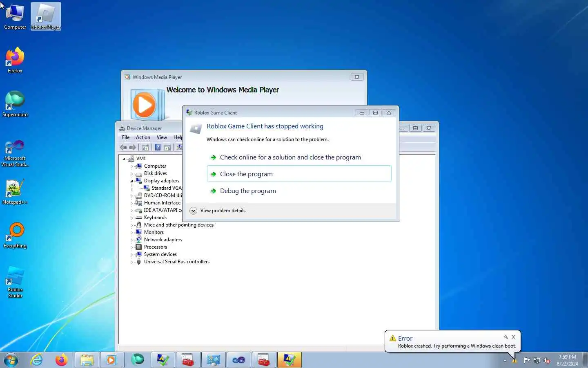Expand the Monitors node
Screen dimensions: 588x368
(x=131, y=233)
